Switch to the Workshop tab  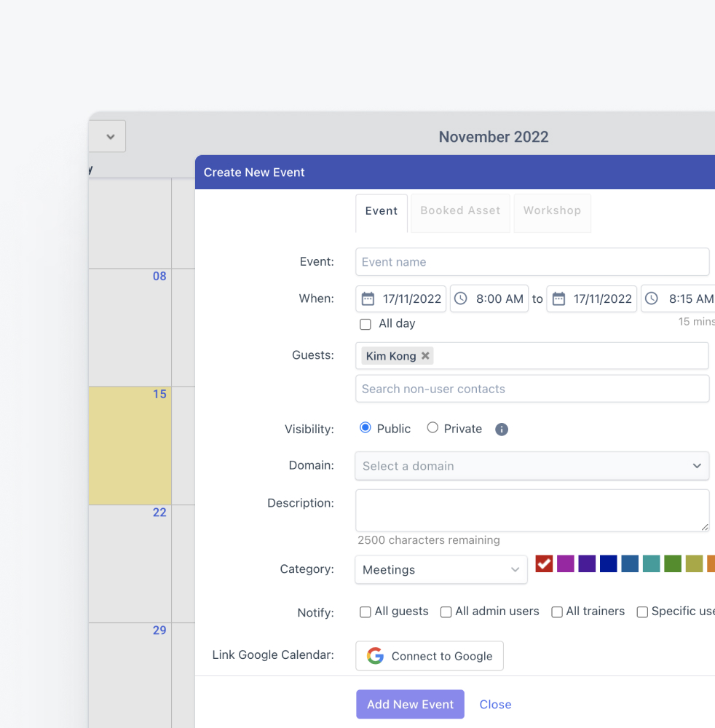[x=552, y=210]
